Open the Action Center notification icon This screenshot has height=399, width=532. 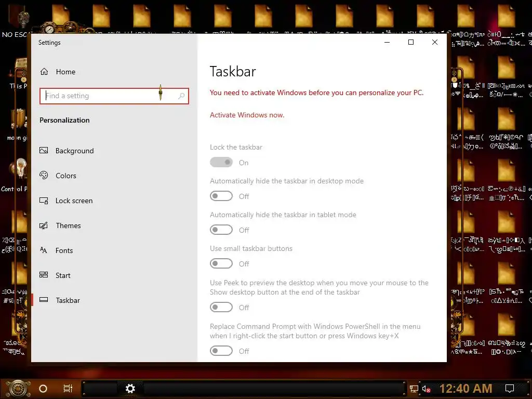510,389
